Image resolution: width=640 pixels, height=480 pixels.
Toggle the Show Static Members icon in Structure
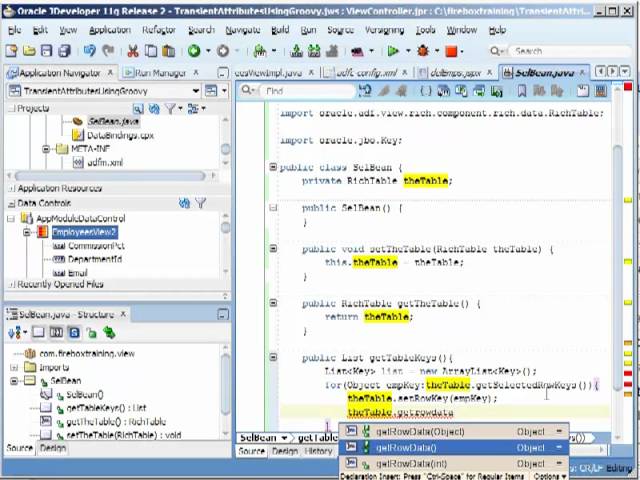point(74,333)
